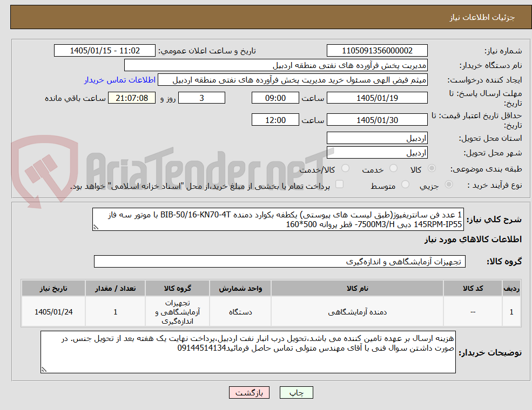Select the متوسط purchase type radio
This screenshot has width=532, height=410.
(x=405, y=184)
